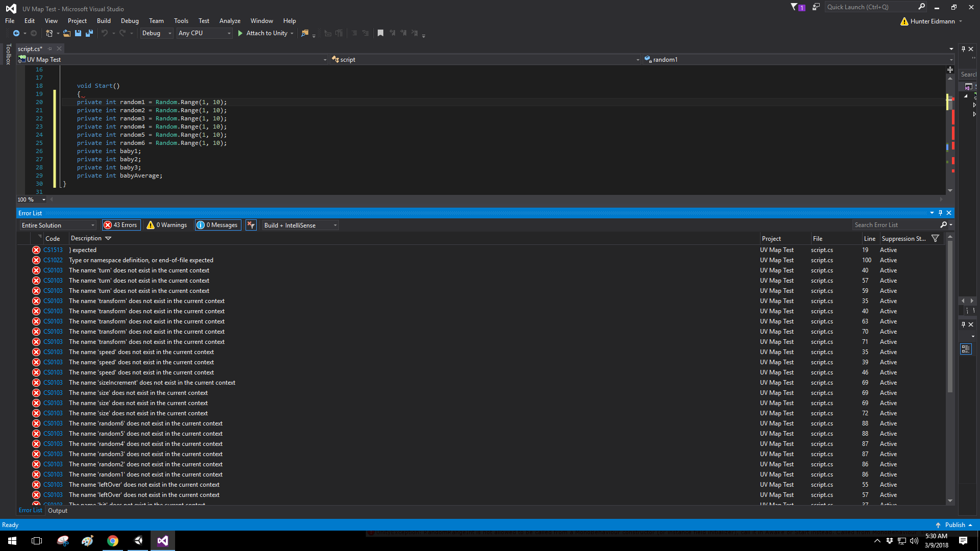Toggle the 43 Errors filter

121,225
